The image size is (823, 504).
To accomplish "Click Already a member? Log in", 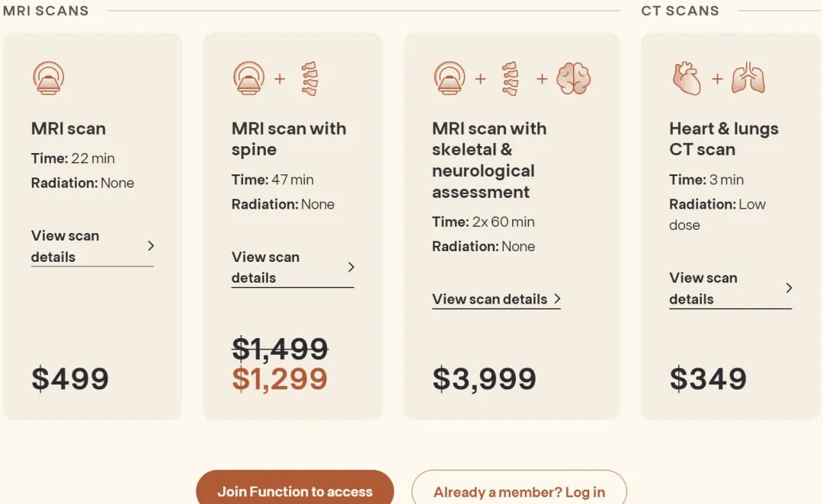I will [x=519, y=492].
